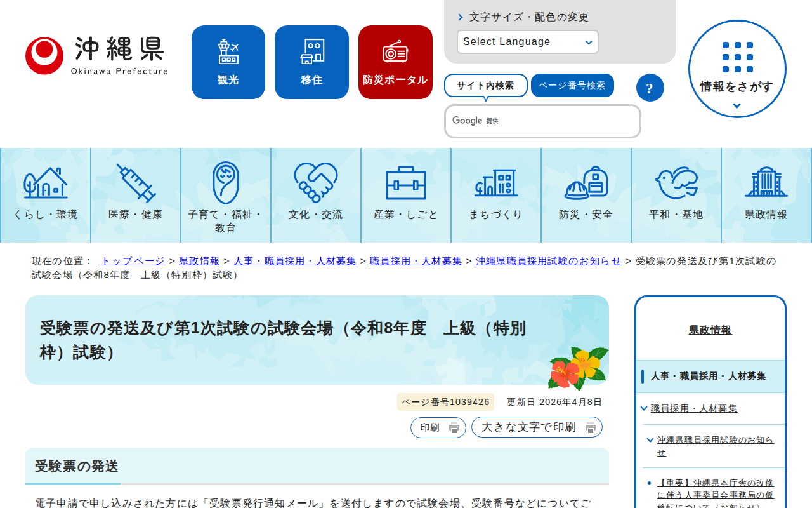This screenshot has width=812, height=508.
Task: Click the 受験票の発送 section heading
Action: tap(77, 467)
